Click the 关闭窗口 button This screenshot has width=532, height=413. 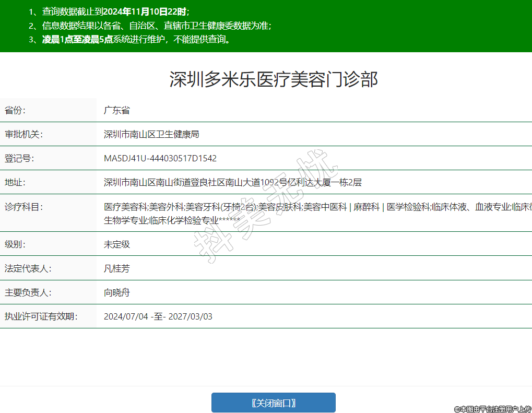point(273,403)
